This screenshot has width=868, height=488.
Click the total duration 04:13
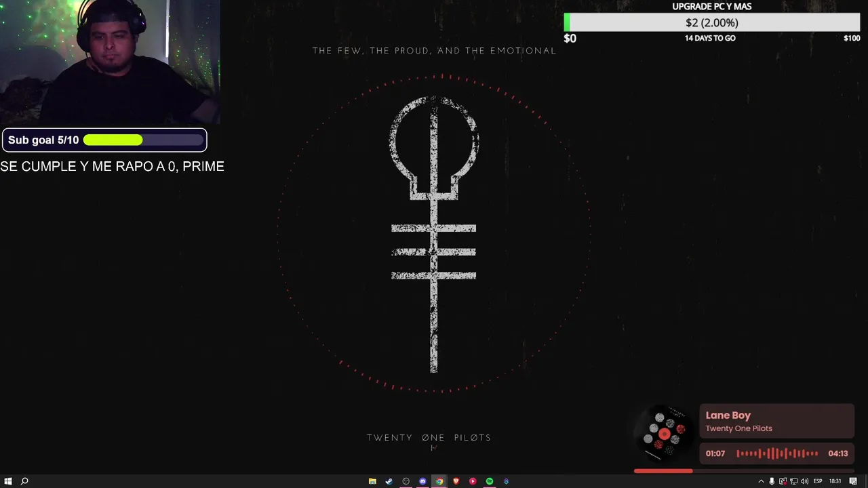[837, 453]
